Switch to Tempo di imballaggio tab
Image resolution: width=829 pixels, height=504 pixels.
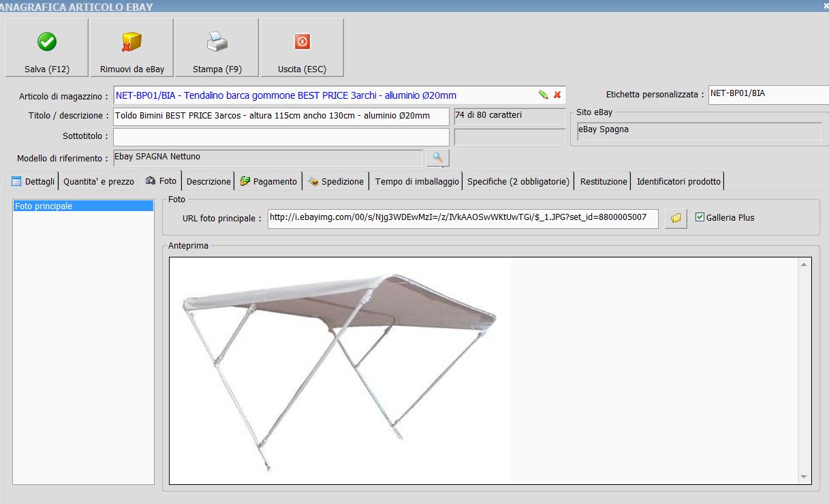tap(417, 181)
